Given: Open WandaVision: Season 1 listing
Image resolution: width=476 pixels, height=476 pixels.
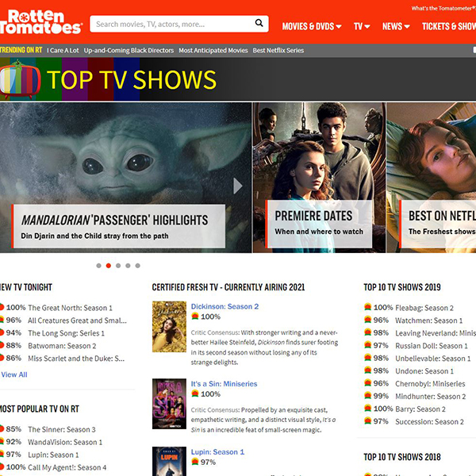Looking at the screenshot, I should click(65, 442).
